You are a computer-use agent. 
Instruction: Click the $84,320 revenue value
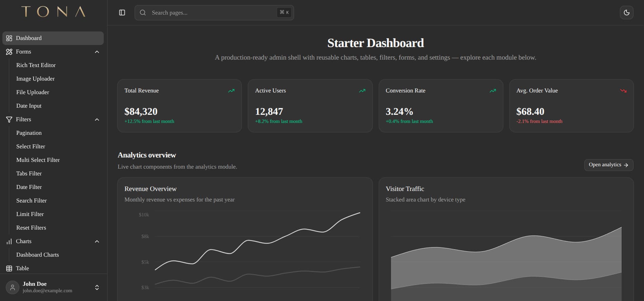point(141,111)
